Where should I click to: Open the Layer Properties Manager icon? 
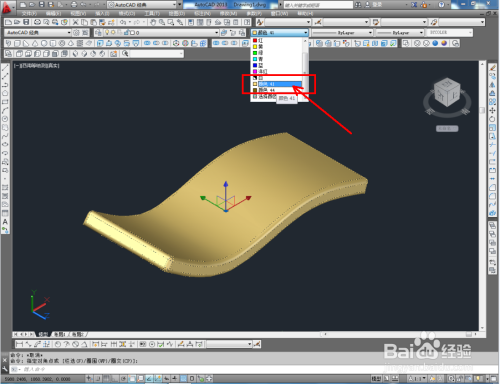98,33
